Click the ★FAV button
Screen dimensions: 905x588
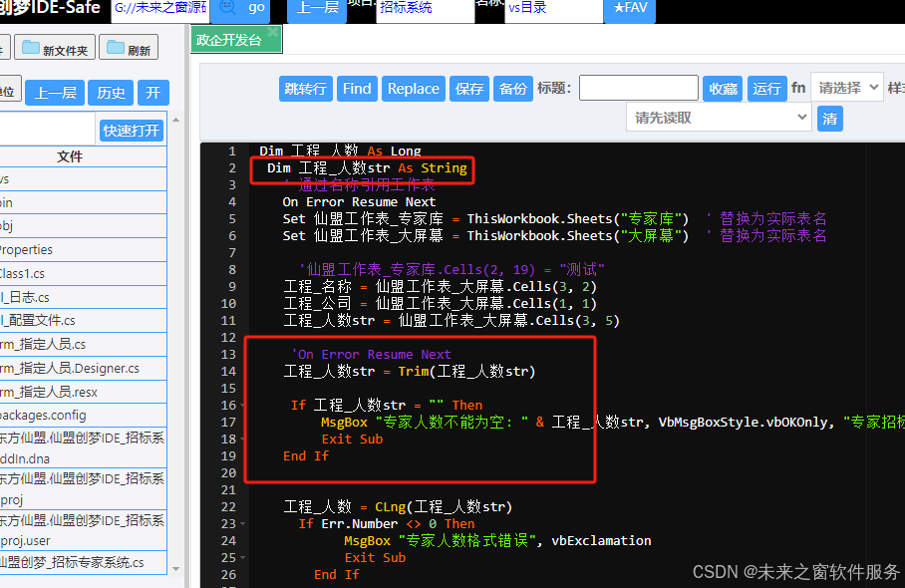[630, 10]
